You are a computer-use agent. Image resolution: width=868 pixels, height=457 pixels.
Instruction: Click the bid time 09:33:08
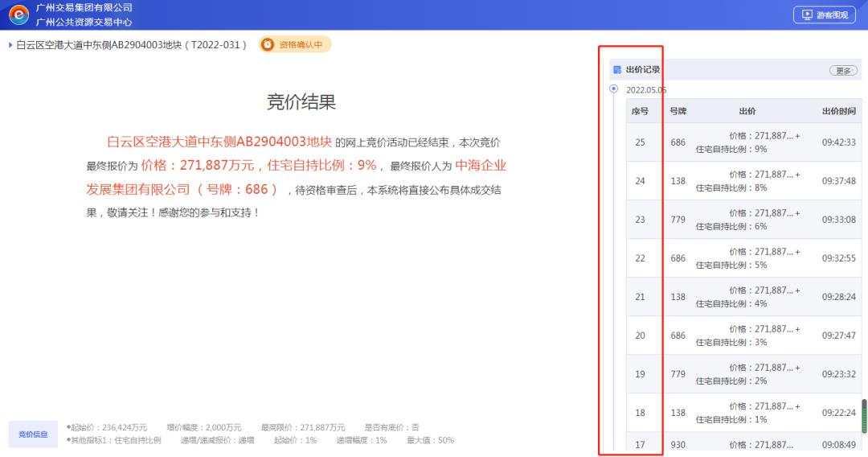click(x=838, y=220)
